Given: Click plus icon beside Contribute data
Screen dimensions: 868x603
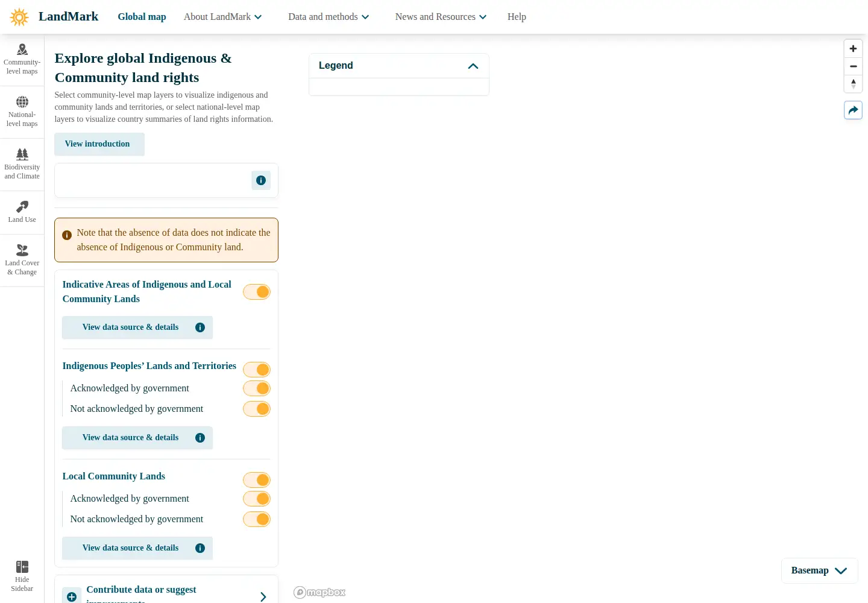Looking at the screenshot, I should coord(72,597).
